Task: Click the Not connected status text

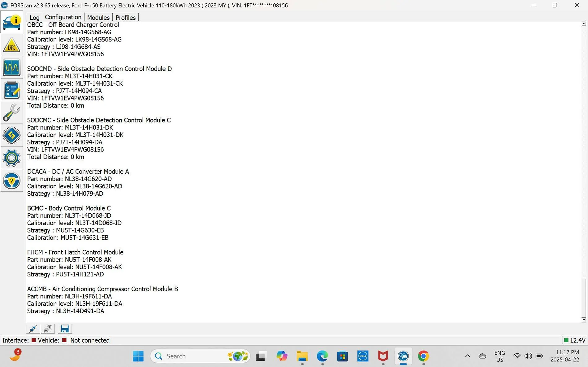Action: tap(90, 340)
